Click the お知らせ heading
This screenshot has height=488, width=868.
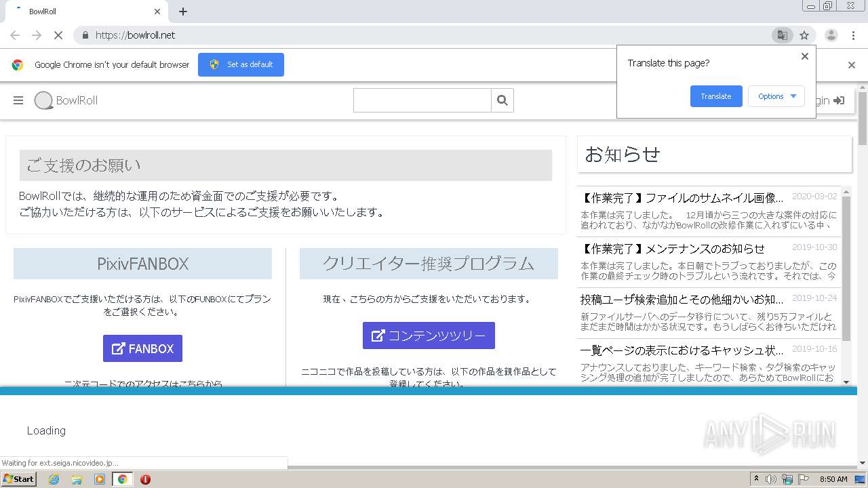(x=623, y=155)
